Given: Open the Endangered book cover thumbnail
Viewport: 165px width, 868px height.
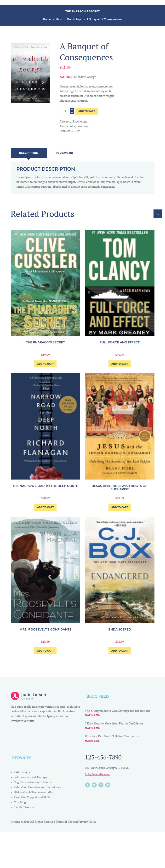Looking at the screenshot, I should [x=119, y=570].
